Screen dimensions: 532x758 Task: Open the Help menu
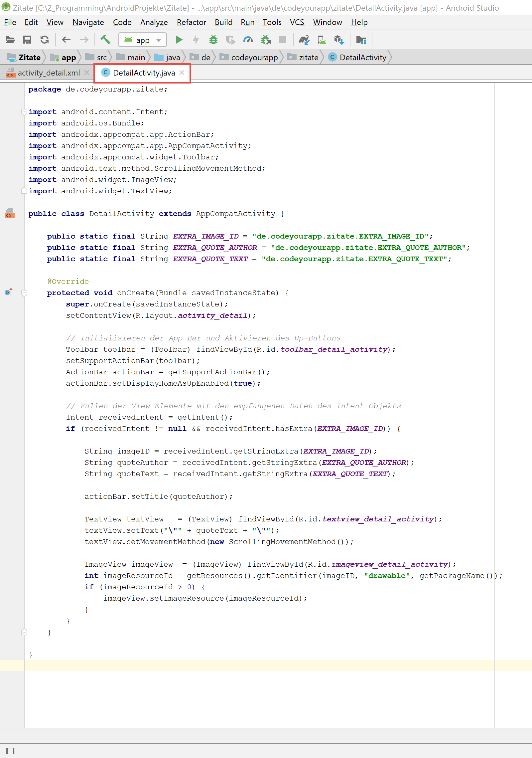(359, 22)
